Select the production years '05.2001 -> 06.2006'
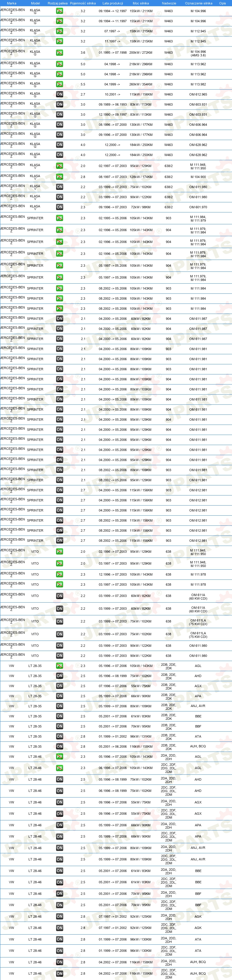This screenshot has width=232, height=980. [x=112, y=746]
